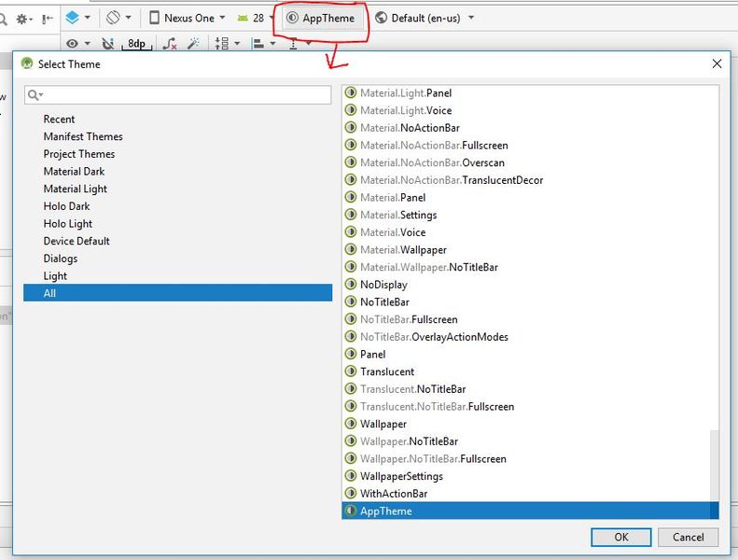Image resolution: width=738 pixels, height=560 pixels.
Task: Click the AppTheme theme selector button
Action: 321,18
